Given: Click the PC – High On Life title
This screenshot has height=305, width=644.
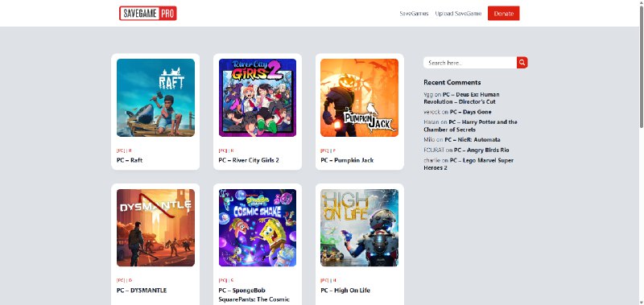Looking at the screenshot, I should point(345,291).
